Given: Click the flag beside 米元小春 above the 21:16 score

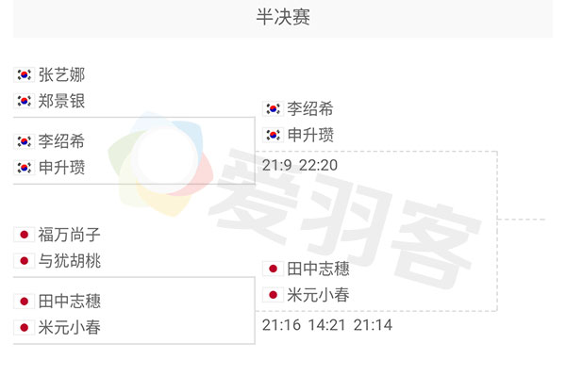Looking at the screenshot, I should click(x=273, y=295).
